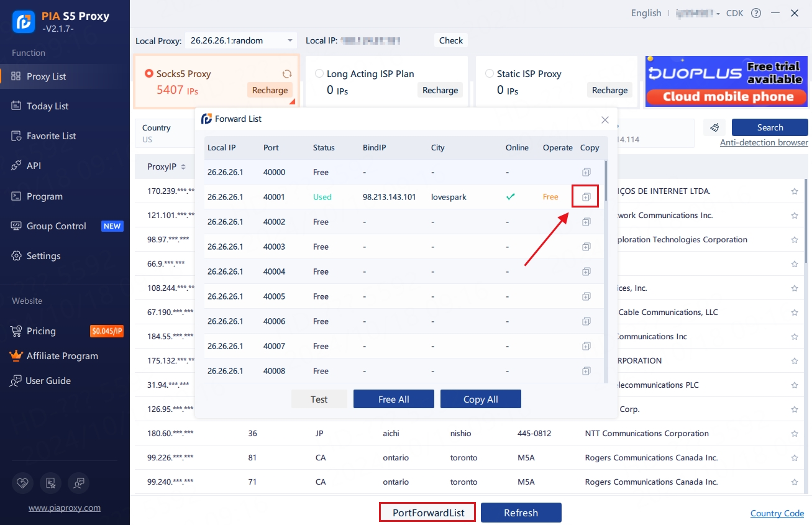Copy the port 40000 forward entry

585,172
